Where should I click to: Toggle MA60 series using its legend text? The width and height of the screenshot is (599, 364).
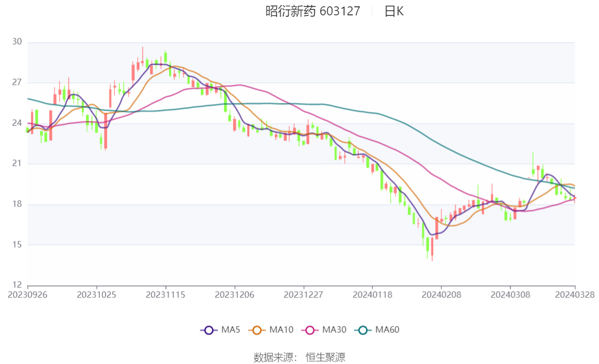387,330
